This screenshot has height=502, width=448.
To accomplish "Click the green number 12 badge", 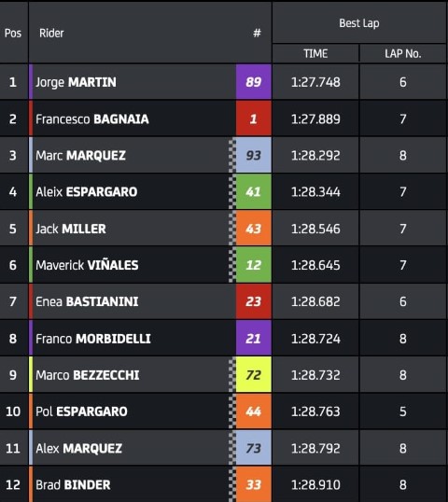I will 254,265.
